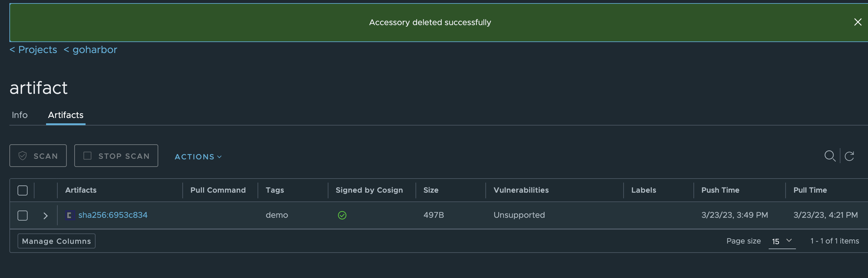Expand the sha256:6953c834 artifact row

(45, 216)
